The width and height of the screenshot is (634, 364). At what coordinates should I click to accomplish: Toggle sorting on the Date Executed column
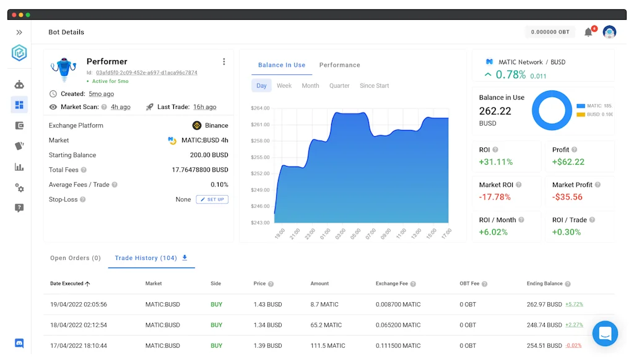[69, 284]
